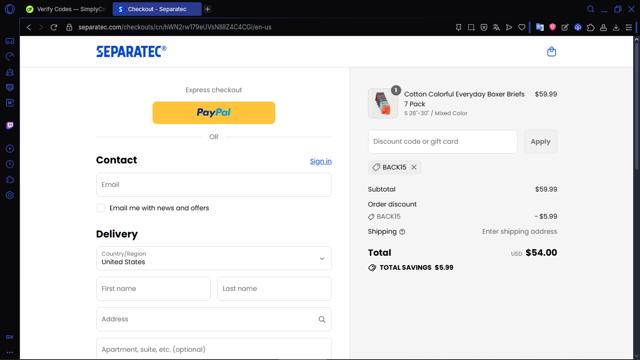Pay with the PayPal express button
Screen dimensions: 640x360
coord(214,113)
